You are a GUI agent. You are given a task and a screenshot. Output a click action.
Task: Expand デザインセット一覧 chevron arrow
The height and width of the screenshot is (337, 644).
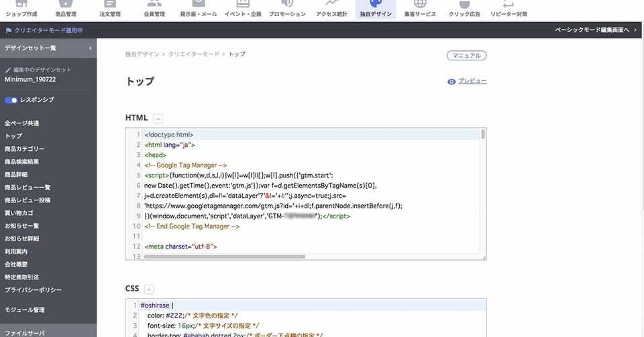pyautogui.click(x=90, y=48)
